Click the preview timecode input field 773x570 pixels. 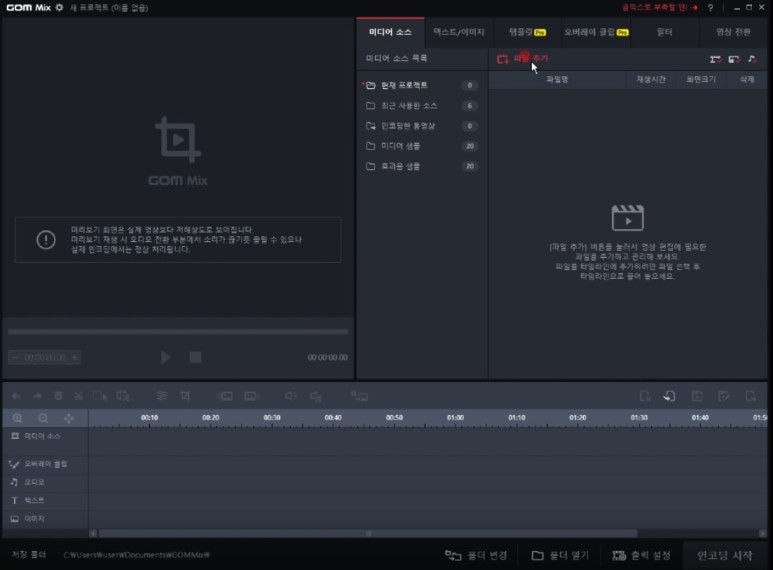click(45, 357)
